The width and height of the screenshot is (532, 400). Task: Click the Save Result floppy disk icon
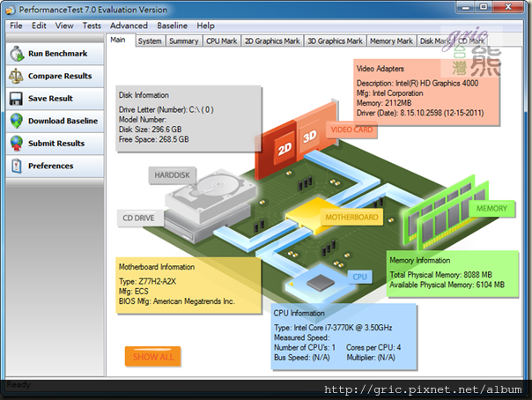coord(16,99)
